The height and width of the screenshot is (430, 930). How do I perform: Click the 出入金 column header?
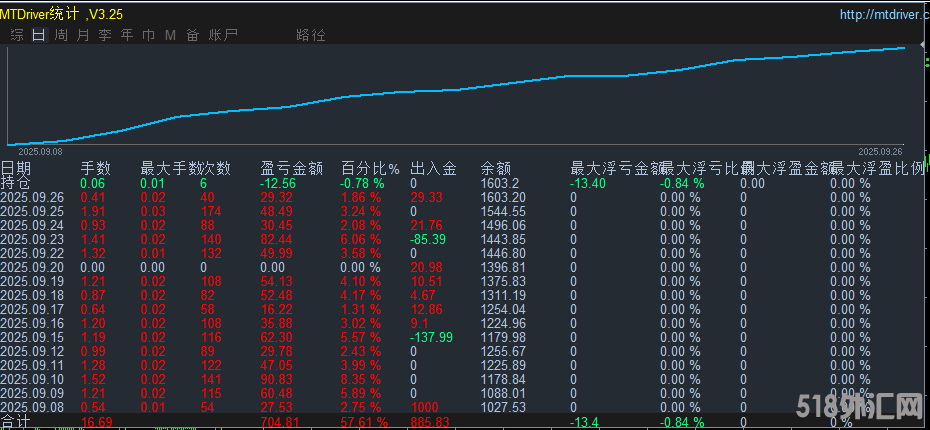(x=433, y=168)
